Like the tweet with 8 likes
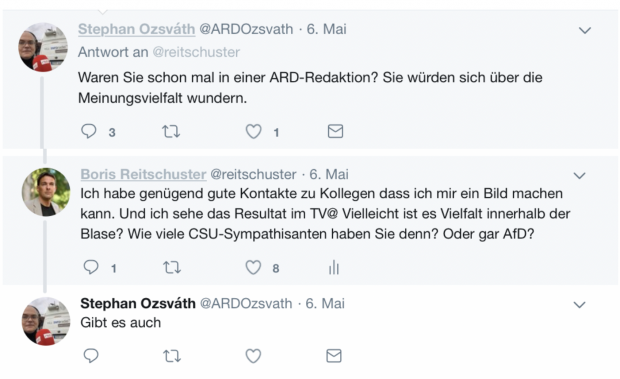The height and width of the screenshot is (379, 620). [x=253, y=268]
